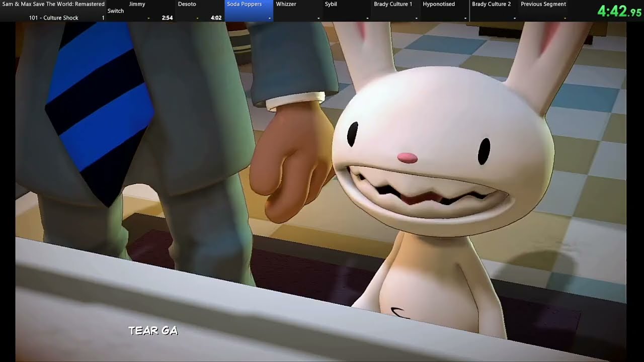The image size is (644, 362).
Task: Select the highlighted Soda Poppers split
Action: 249,11
